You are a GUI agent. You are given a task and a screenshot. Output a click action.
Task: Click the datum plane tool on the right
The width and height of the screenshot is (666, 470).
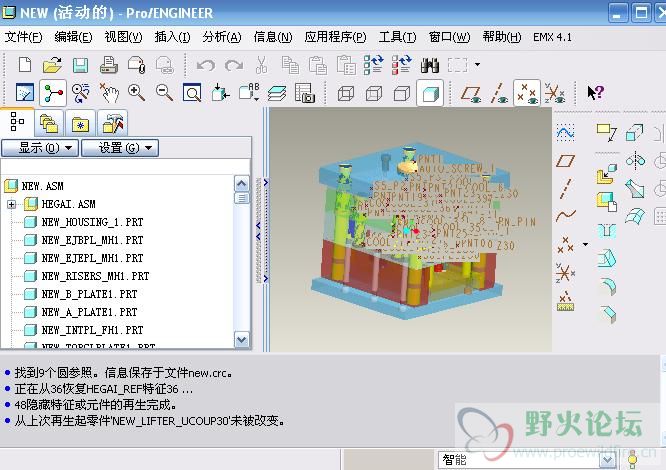point(565,160)
